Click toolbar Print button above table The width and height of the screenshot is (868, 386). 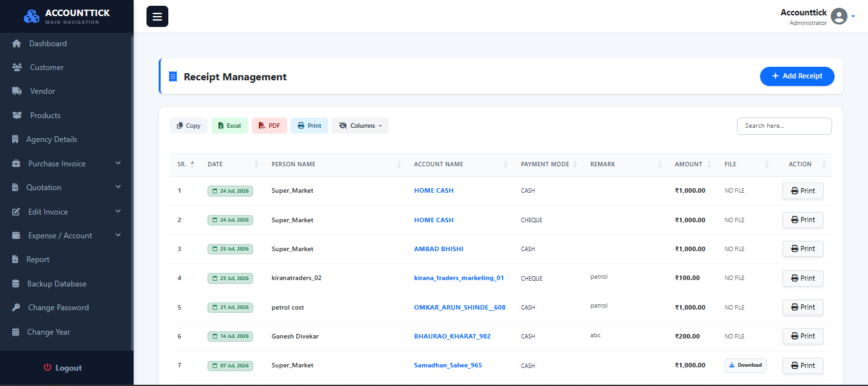309,126
